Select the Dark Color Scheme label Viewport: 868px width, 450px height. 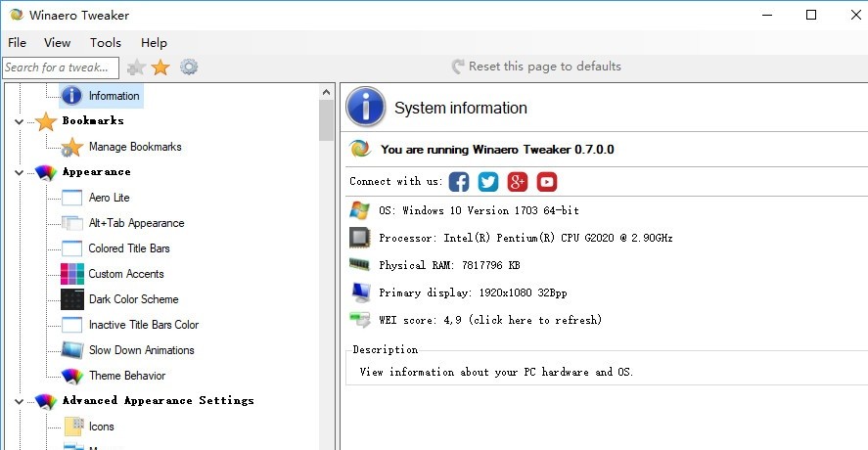coord(134,299)
